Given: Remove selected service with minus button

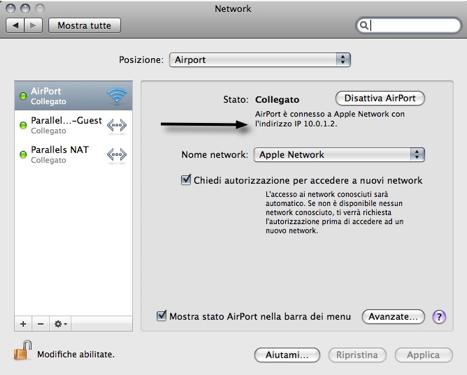Looking at the screenshot, I should pos(41,324).
